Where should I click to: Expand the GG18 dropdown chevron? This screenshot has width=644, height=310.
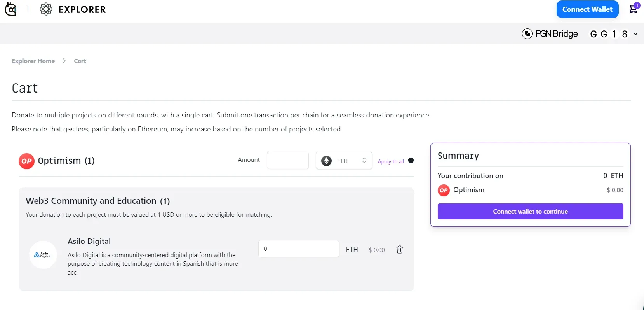(x=636, y=34)
